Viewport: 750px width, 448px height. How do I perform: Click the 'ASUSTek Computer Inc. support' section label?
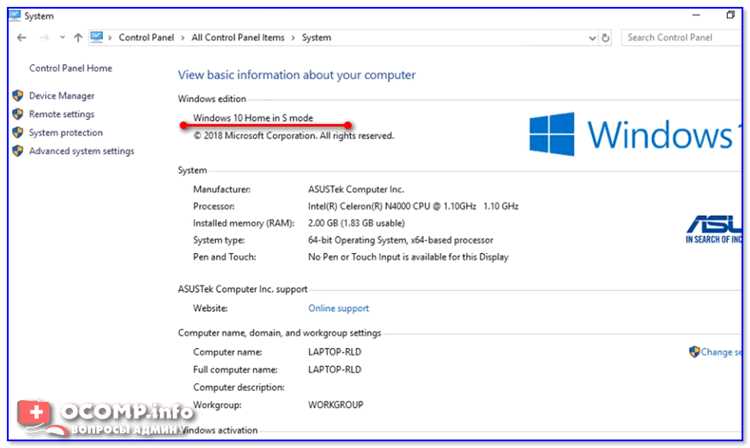tap(243, 289)
